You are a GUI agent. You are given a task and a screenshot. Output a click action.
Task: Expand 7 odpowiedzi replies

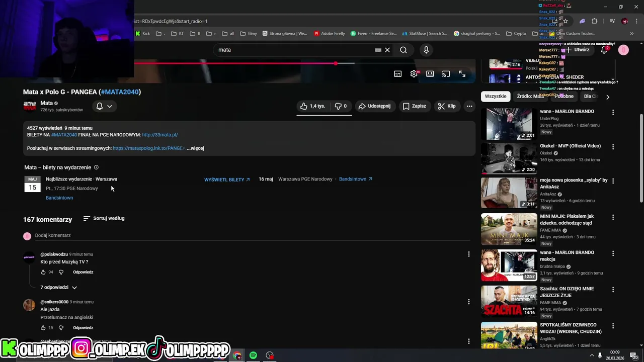pos(58,287)
